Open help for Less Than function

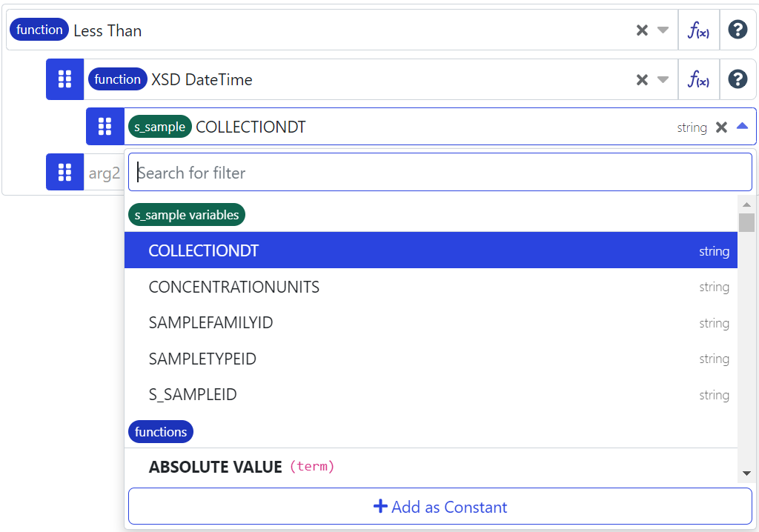pyautogui.click(x=738, y=30)
